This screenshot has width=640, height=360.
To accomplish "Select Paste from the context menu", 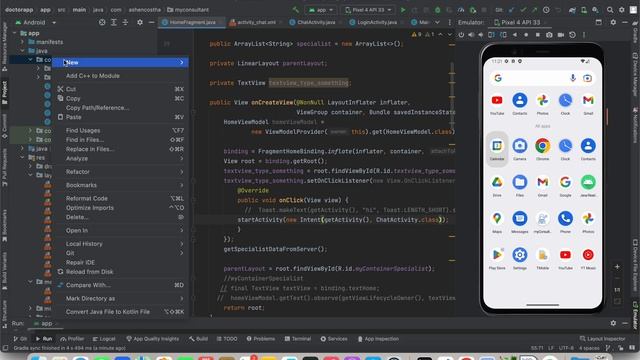I will click(120, 117).
